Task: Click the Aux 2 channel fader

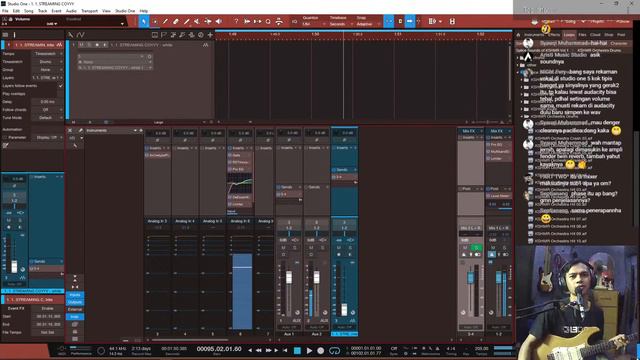Action: click(316, 278)
